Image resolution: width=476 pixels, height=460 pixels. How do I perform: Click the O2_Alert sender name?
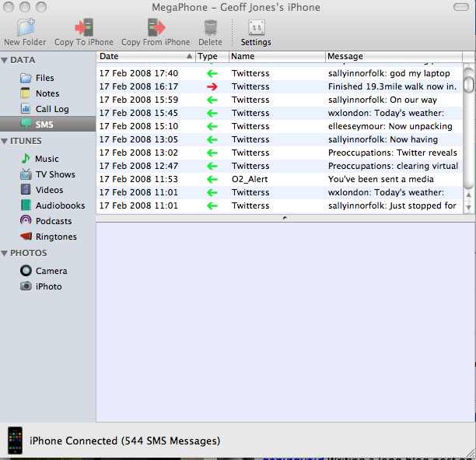click(250, 179)
